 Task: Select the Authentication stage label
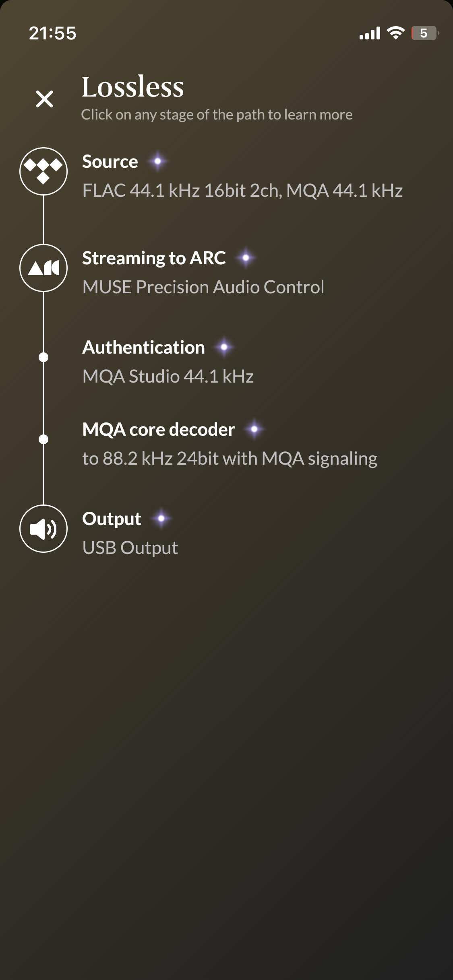[143, 348]
